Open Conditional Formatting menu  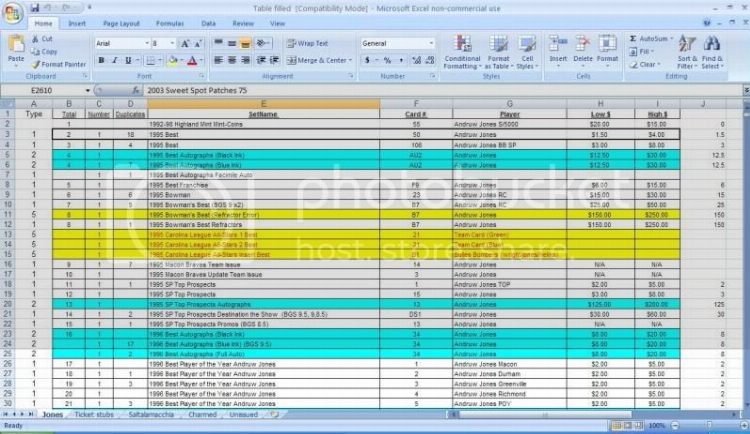point(462,52)
